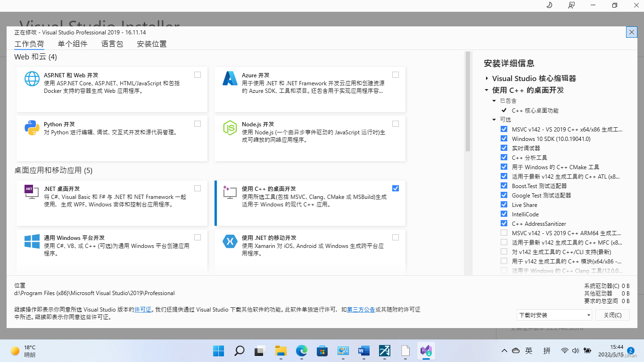Screen dimensions: 644x362
Task: Click the Node.js development hexagon icon
Action: 230,128
